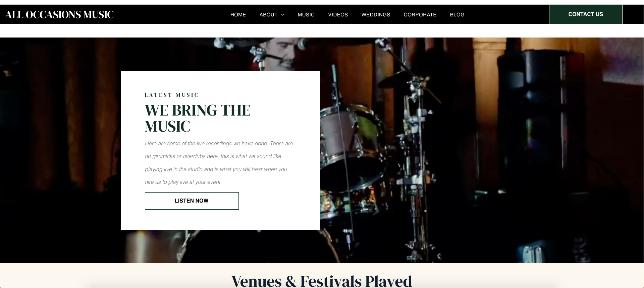Screen dimensions: 644x288
Task: Click the LISTEN NOW button
Action: click(x=192, y=201)
